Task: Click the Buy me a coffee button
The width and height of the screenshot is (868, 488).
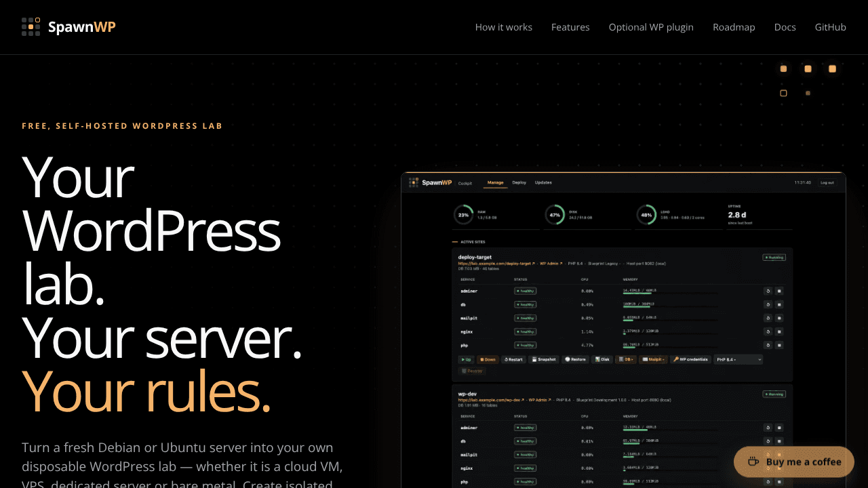Action: (794, 462)
